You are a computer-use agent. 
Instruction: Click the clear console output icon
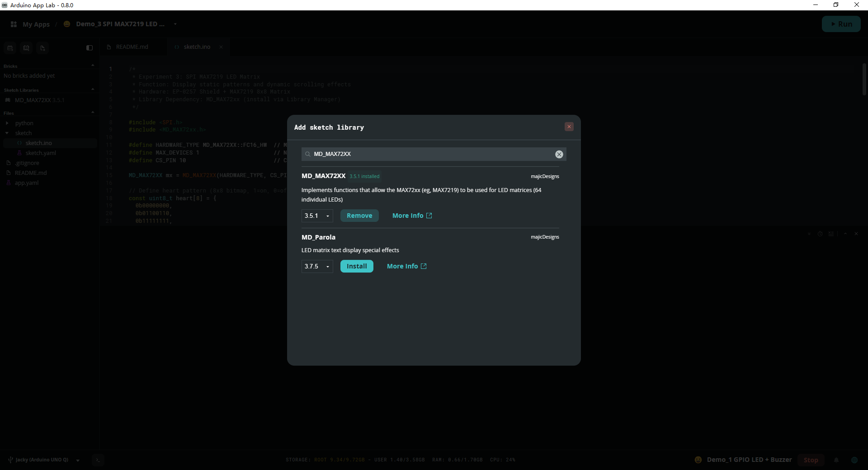(x=831, y=234)
